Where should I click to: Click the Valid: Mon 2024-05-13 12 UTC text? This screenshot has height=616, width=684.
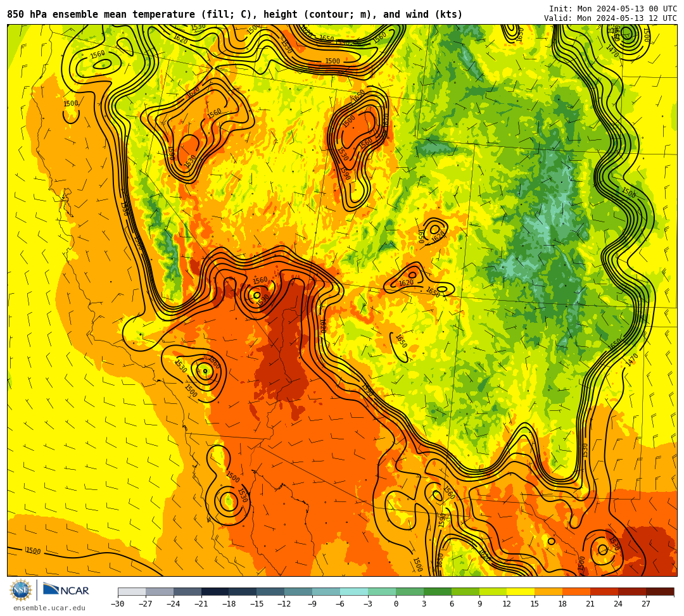[611, 18]
